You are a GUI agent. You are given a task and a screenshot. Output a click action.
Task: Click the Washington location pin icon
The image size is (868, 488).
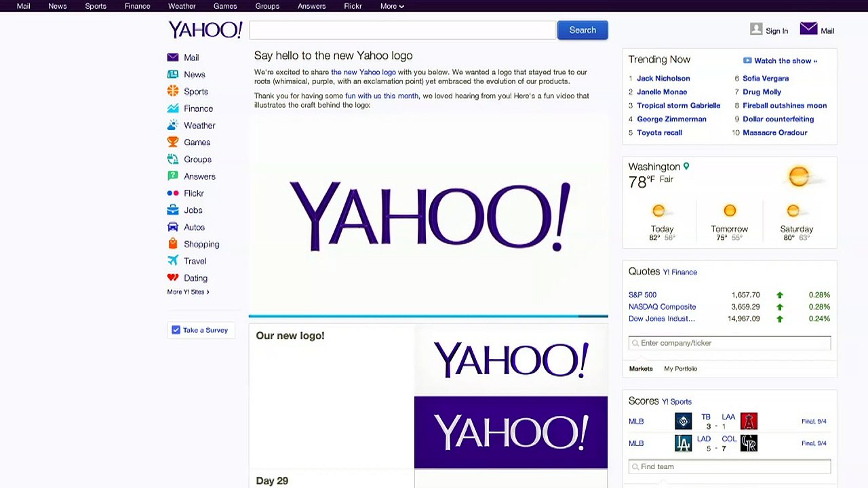[x=686, y=166]
